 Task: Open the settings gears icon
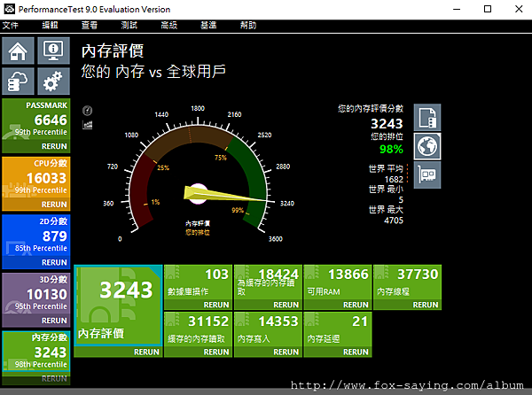point(53,81)
